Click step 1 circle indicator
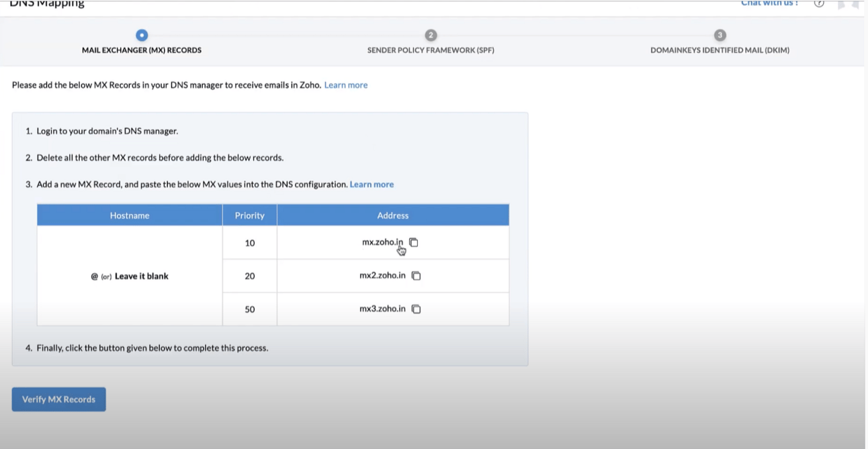This screenshot has height=449, width=868. [142, 35]
